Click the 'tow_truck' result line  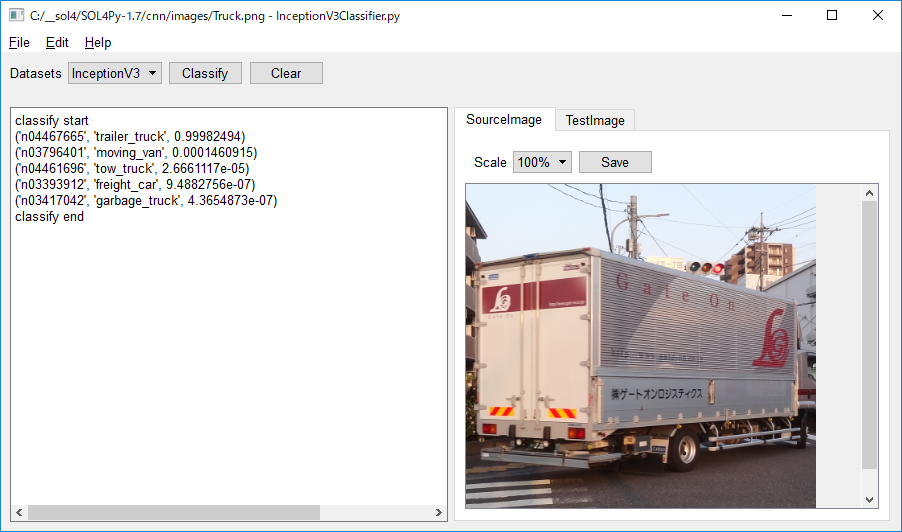[x=132, y=169]
